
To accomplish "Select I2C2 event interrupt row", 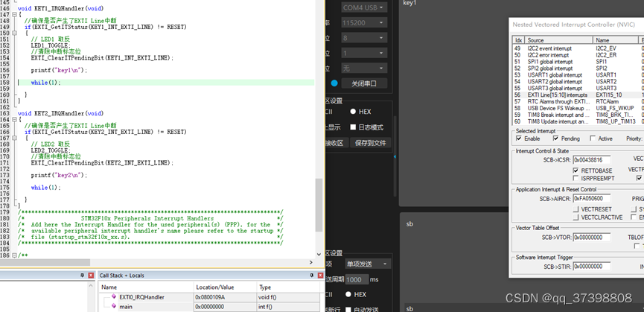I will 578,48.
